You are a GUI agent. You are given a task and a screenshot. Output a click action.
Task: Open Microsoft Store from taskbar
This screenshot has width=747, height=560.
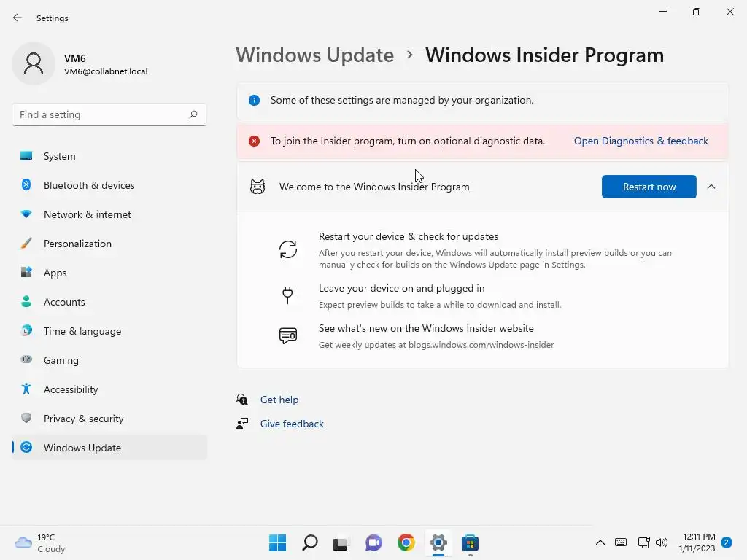[x=470, y=542]
